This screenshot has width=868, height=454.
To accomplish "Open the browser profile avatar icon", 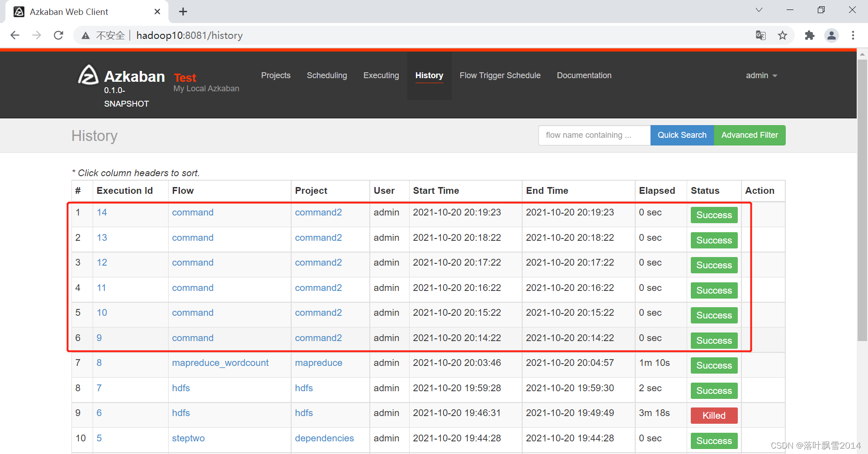I will pos(831,35).
